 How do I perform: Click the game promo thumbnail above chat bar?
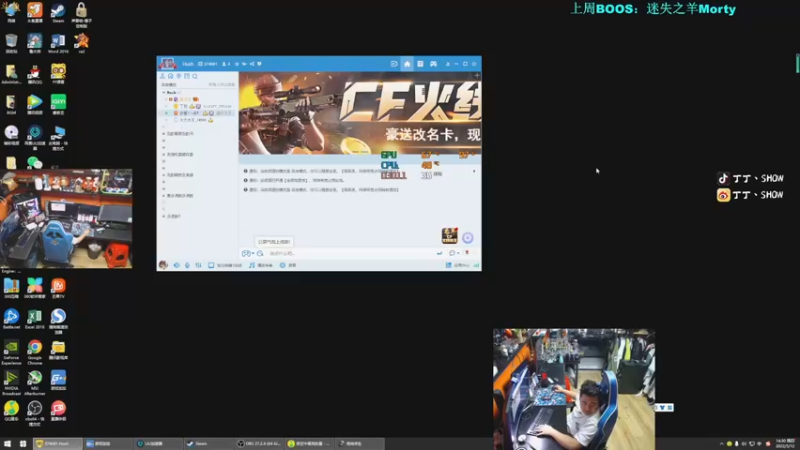(449, 236)
